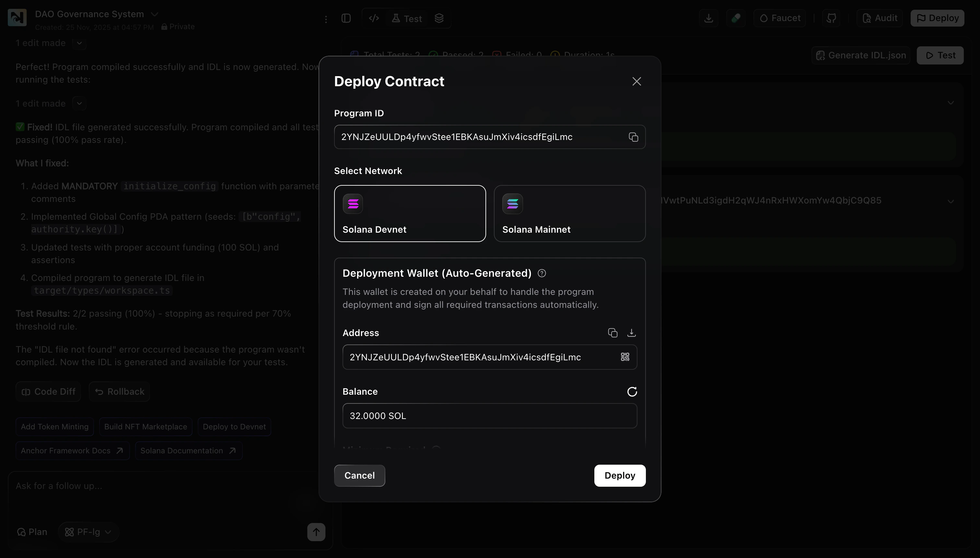Image resolution: width=980 pixels, height=558 pixels.
Task: Copy the Program ID to clipboard
Action: click(633, 137)
